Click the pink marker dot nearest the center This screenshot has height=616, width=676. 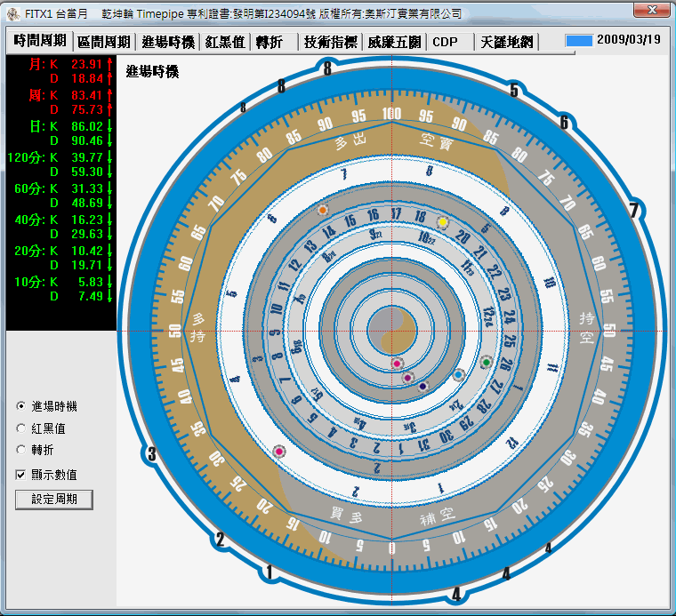pos(397,364)
